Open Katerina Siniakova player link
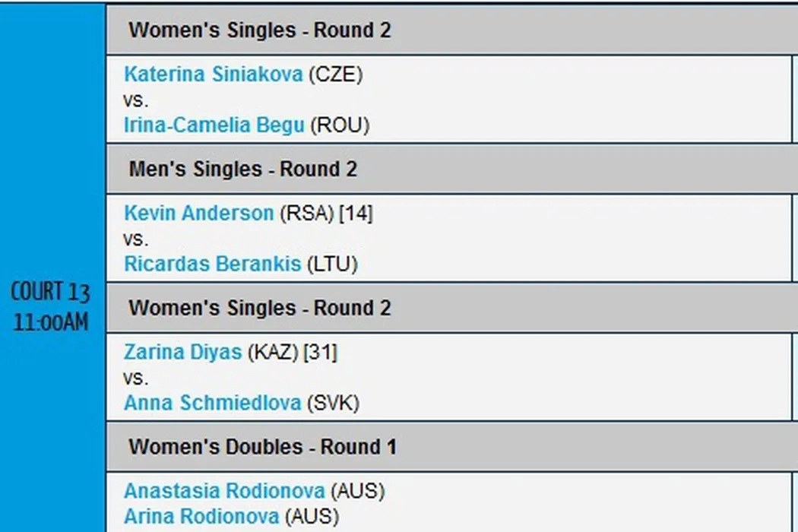The height and width of the screenshot is (532, 798). (x=213, y=74)
